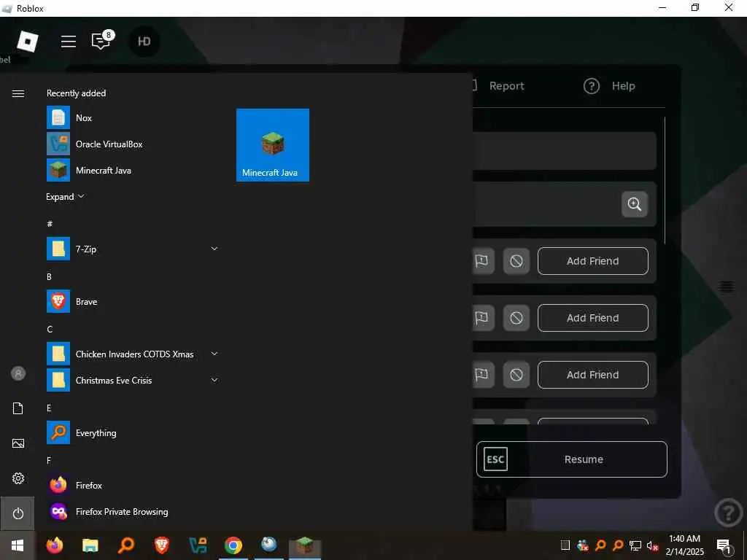Open Chrome from the taskbar
This screenshot has height=560, width=747.
[x=233, y=545]
